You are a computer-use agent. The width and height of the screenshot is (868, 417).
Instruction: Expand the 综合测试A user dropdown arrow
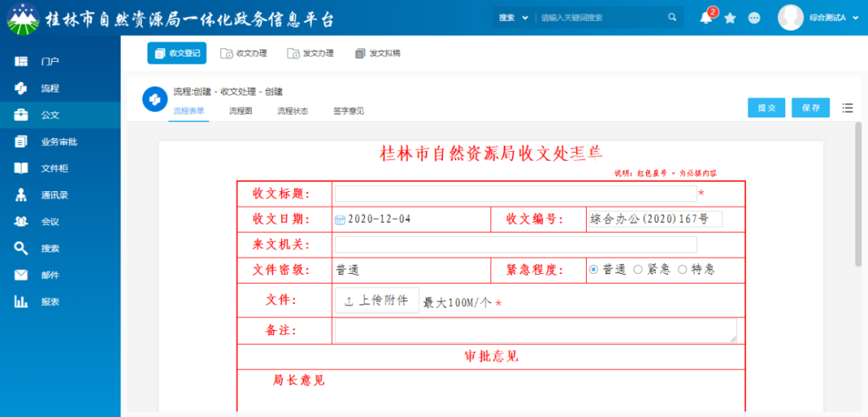click(856, 18)
